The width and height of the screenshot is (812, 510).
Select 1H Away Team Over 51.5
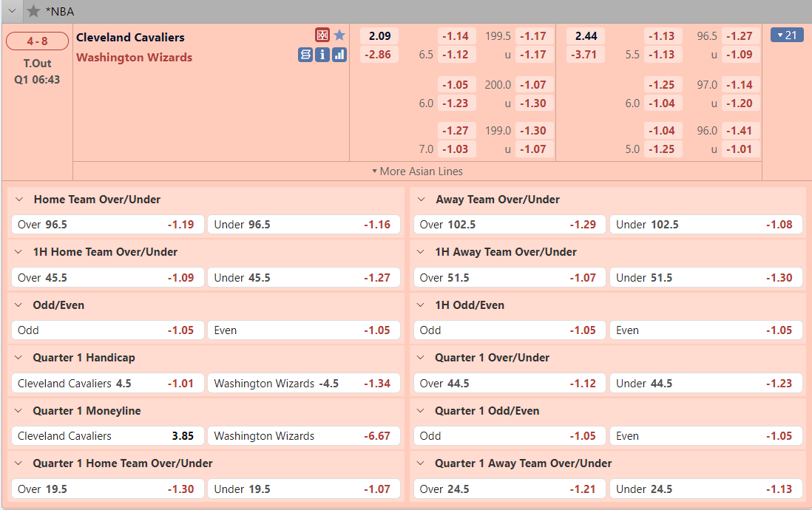coord(510,277)
